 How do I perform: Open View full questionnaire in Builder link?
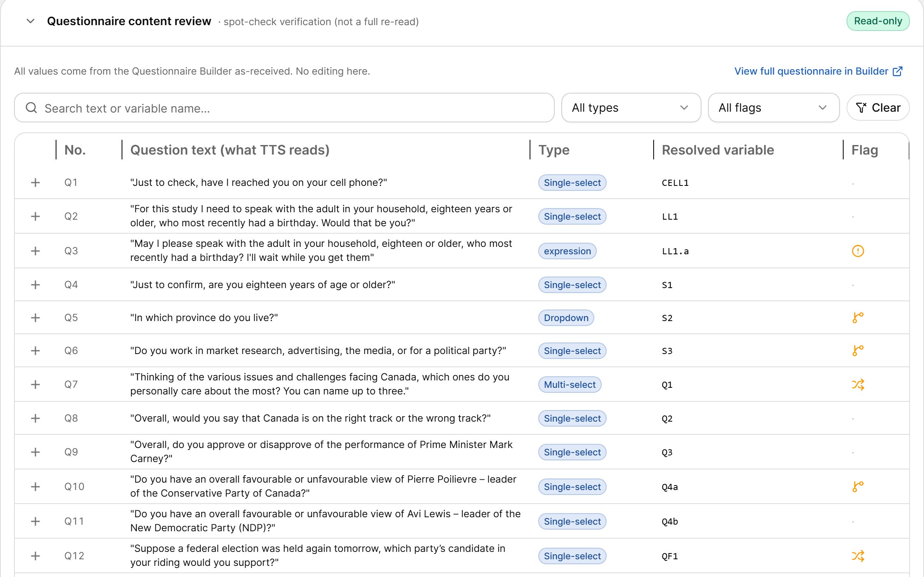818,71
